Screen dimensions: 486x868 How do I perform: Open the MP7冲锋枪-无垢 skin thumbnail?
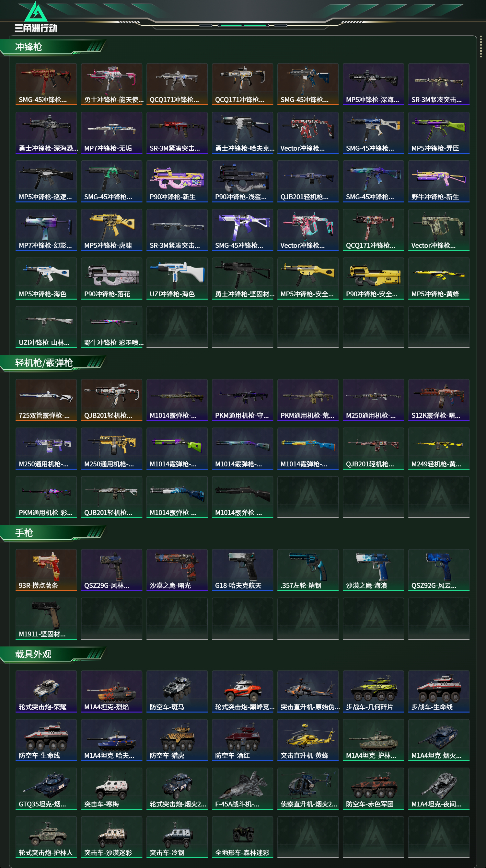pos(111,133)
